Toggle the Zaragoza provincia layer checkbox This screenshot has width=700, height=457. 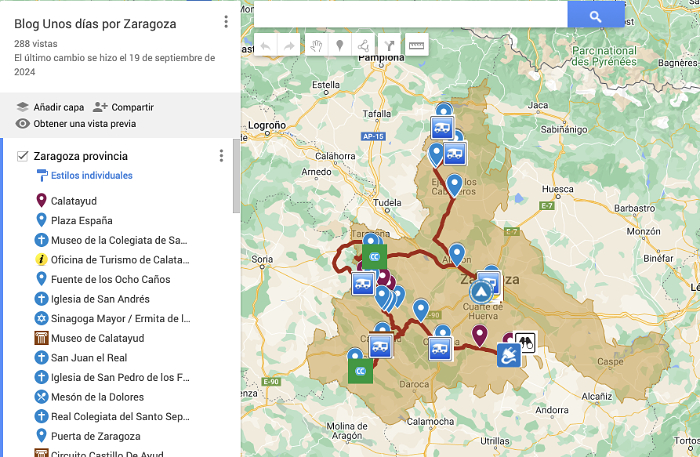[22, 156]
